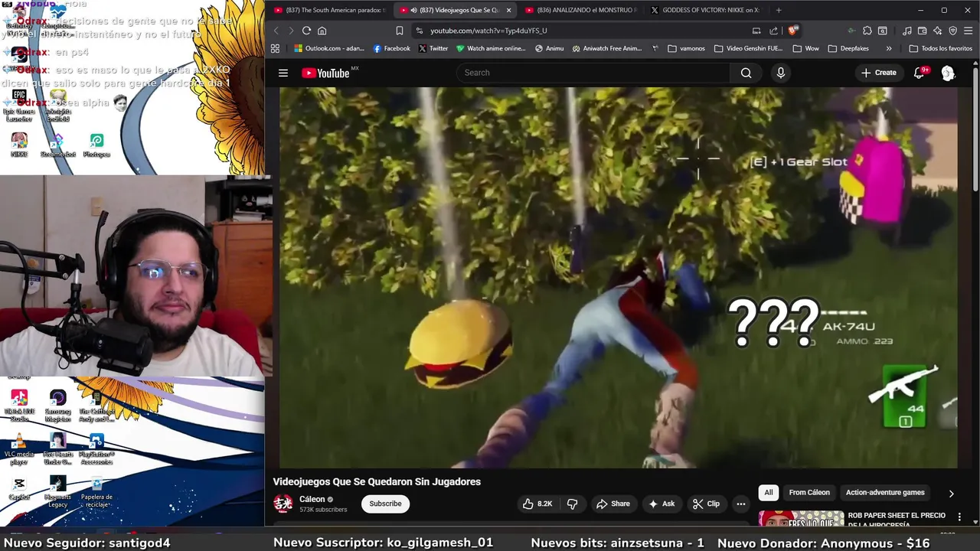Open the Streamer.bot desktop shortcut

point(58,145)
